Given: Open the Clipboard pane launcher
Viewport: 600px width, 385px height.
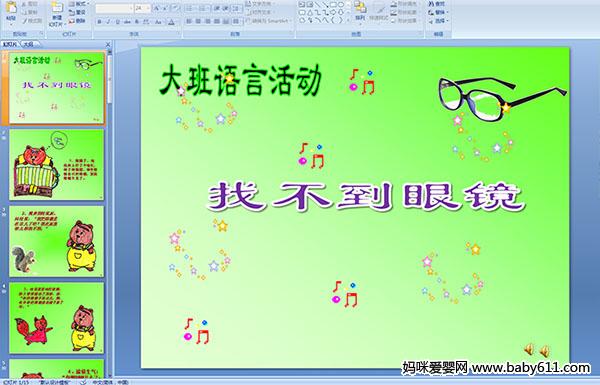Looking at the screenshot, I should point(41,34).
